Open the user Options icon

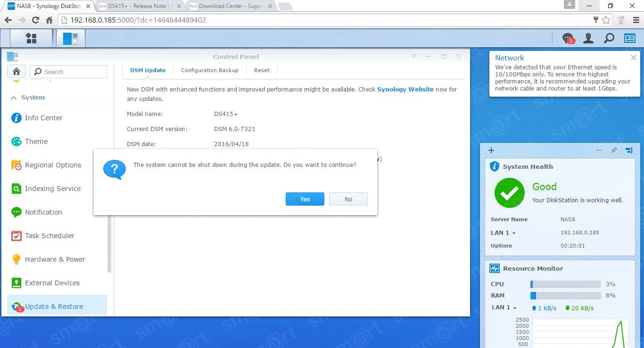pos(588,38)
